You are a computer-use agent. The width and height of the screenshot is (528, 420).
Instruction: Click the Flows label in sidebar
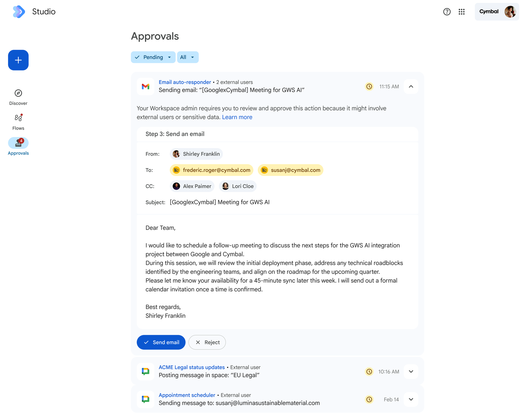tap(18, 128)
